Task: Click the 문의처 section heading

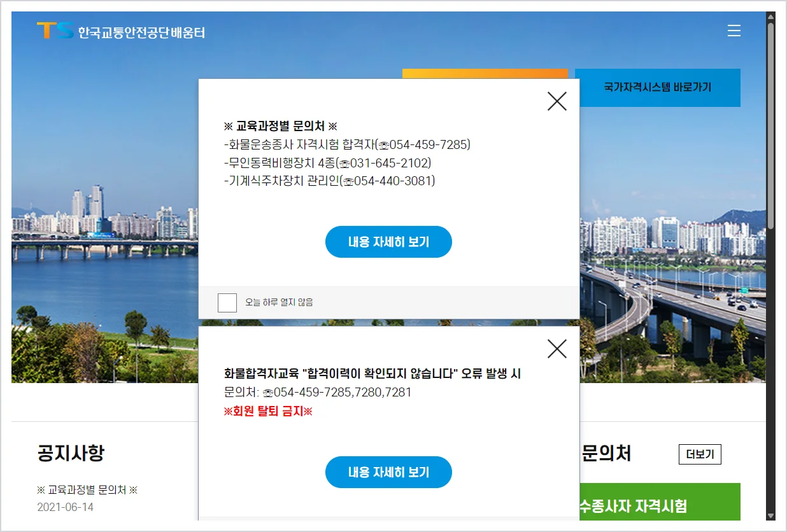Action: click(x=606, y=453)
